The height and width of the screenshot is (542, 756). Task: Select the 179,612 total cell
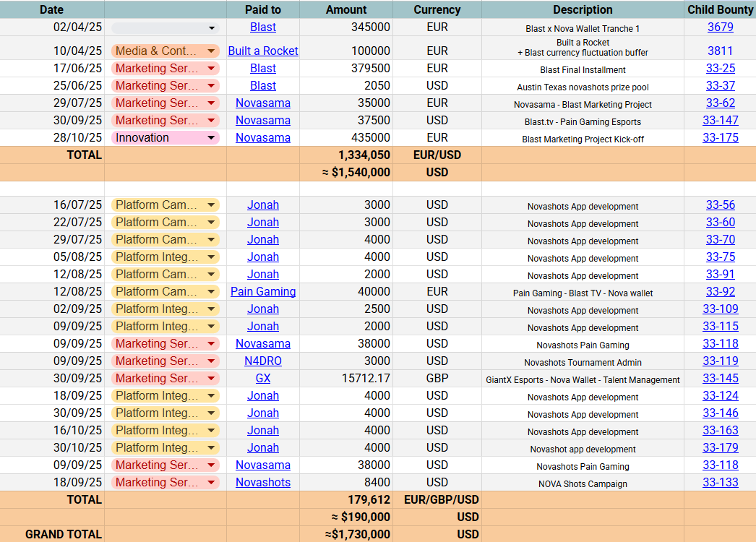[x=346, y=499]
